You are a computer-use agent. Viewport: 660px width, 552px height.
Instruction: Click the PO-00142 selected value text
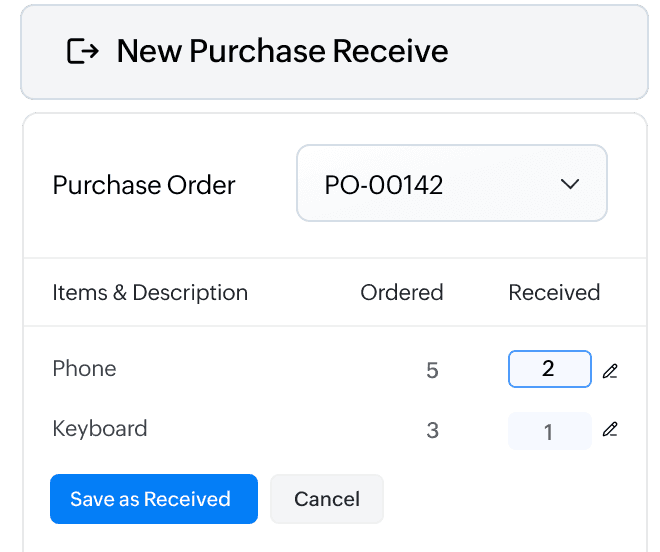click(384, 185)
